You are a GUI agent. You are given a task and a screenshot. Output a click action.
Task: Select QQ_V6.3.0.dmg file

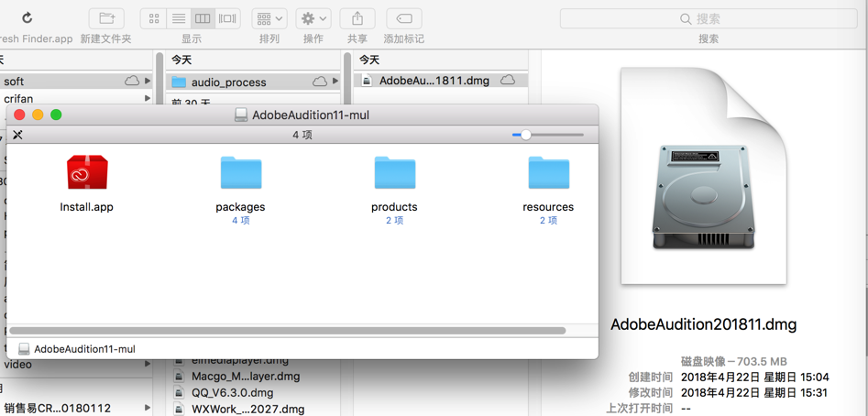pyautogui.click(x=253, y=393)
